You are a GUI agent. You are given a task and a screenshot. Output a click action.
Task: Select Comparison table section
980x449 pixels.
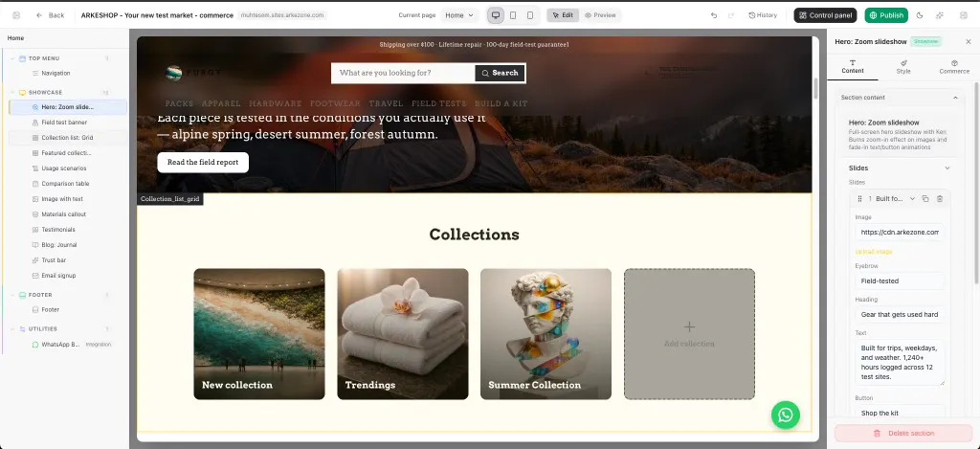pyautogui.click(x=68, y=184)
